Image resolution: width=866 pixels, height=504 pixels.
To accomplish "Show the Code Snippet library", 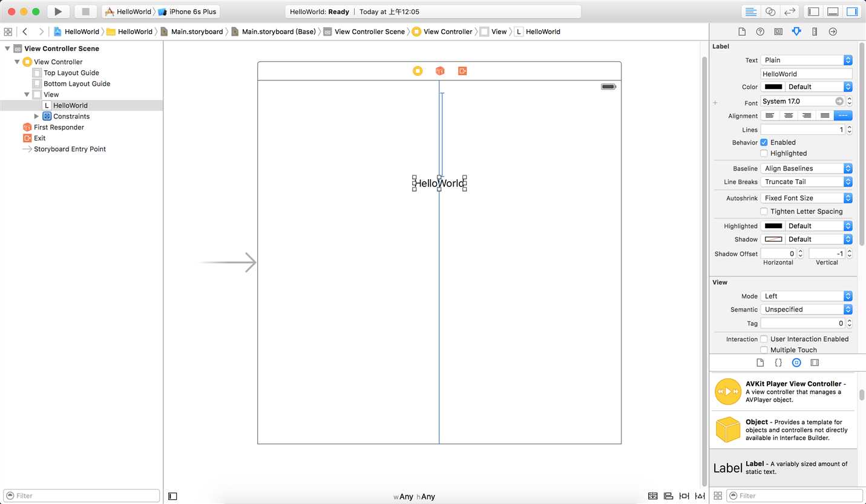I will (778, 362).
